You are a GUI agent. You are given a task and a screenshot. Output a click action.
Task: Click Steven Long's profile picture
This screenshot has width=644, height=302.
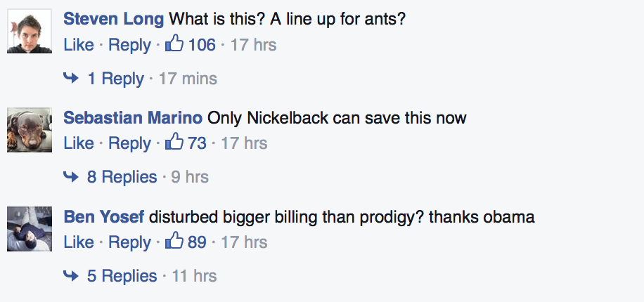point(30,31)
